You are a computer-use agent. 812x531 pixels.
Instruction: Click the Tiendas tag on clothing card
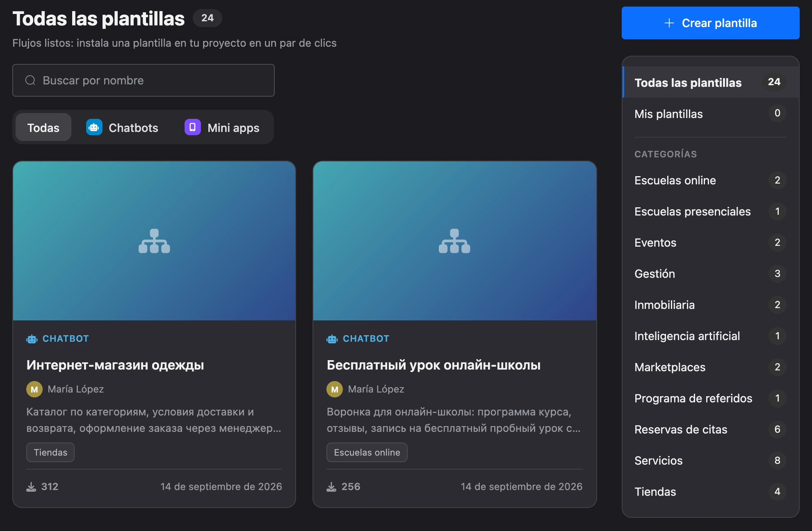pyautogui.click(x=50, y=452)
